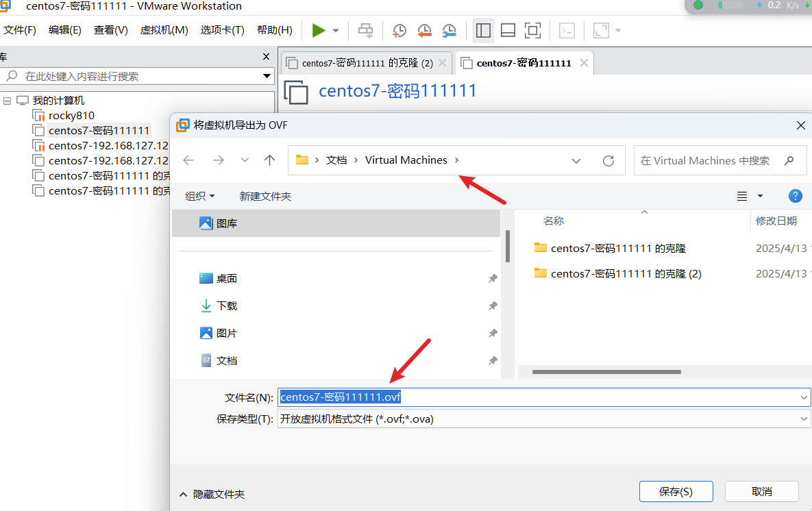This screenshot has height=511, width=812.
Task: Click 文档 in the address breadcrumb
Action: pyautogui.click(x=336, y=160)
